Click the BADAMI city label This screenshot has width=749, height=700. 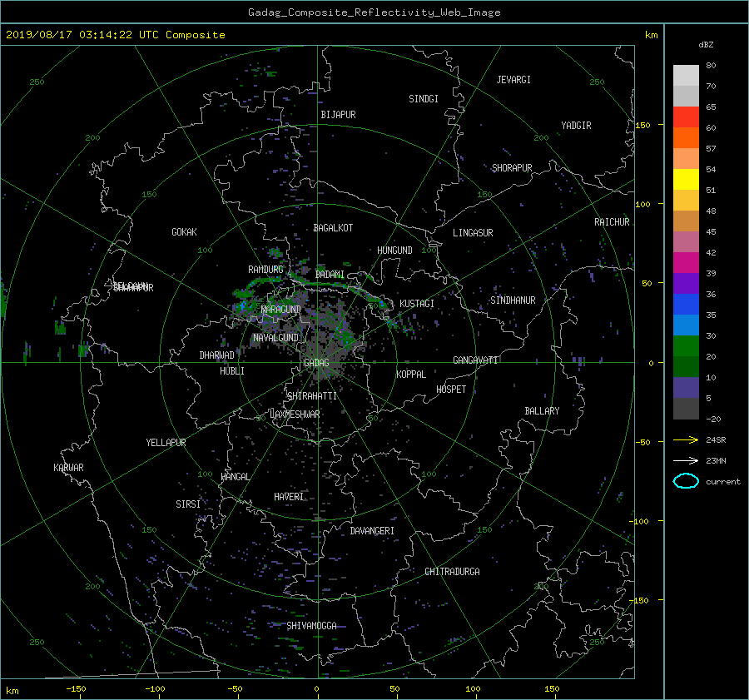[330, 275]
